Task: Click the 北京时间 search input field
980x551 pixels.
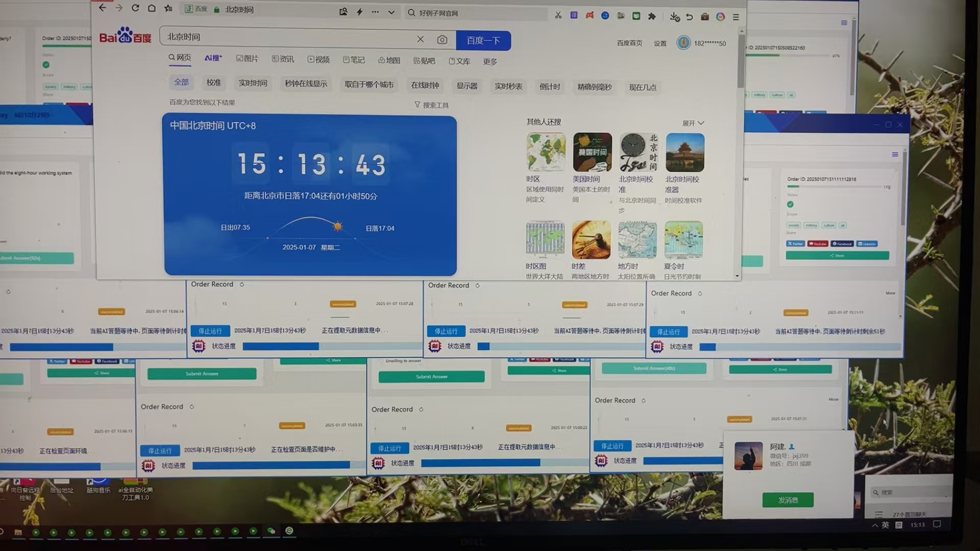Action: 286,37
